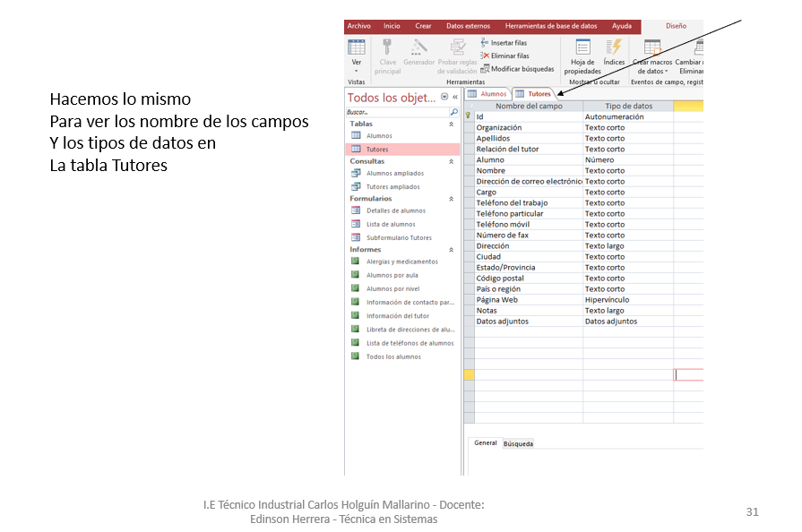
Task: Click the Índices lightning icon
Action: pos(614,48)
